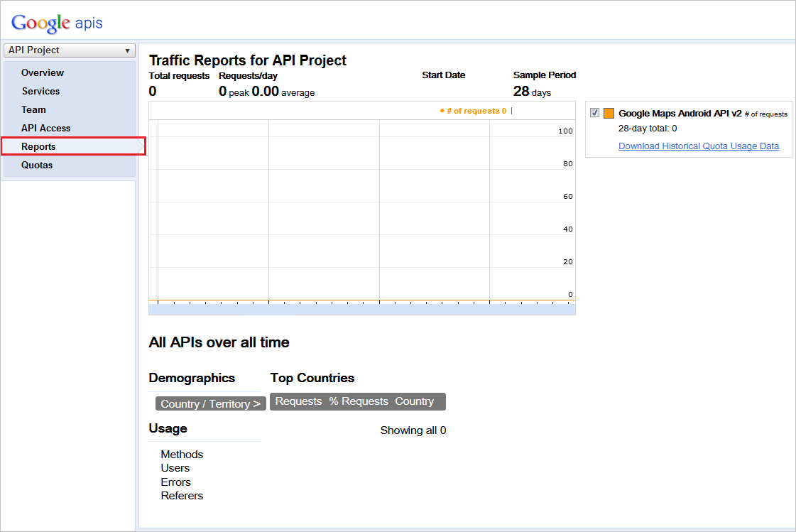Click the Google apis logo
The width and height of the screenshot is (796, 532).
[x=57, y=23]
